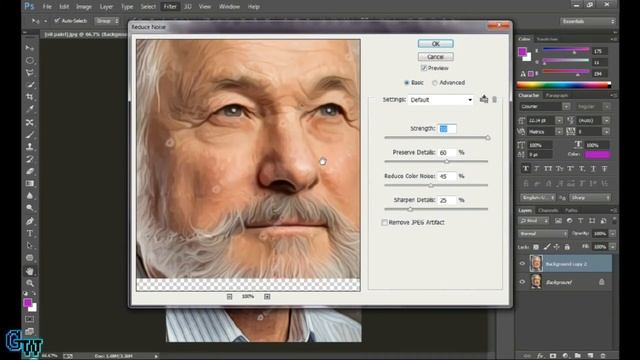Switch to the Paragraph tab
Image resolution: width=640 pixels, height=360 pixels.
pos(557,96)
